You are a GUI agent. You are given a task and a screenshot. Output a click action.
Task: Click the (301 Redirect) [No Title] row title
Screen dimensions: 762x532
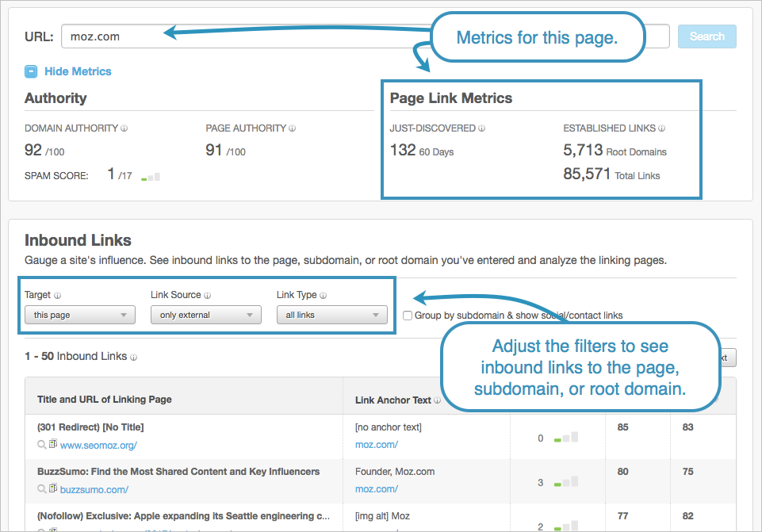[90, 427]
